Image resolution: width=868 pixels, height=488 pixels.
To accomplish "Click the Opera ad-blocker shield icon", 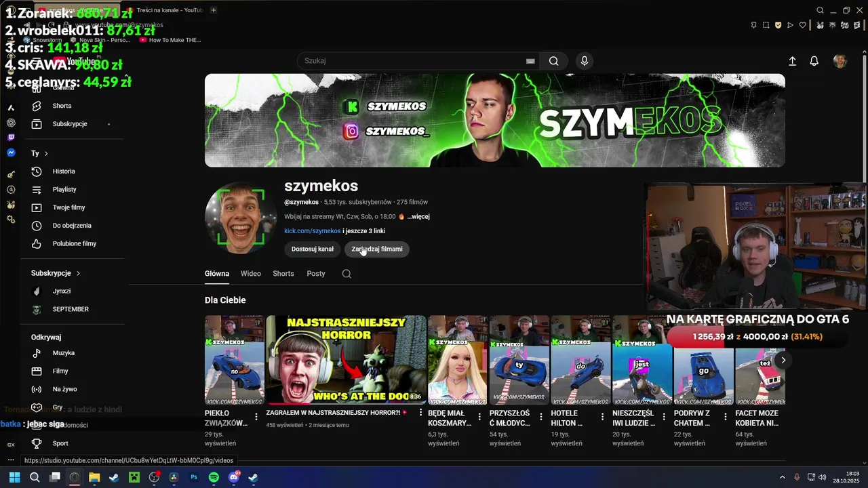I will [778, 25].
